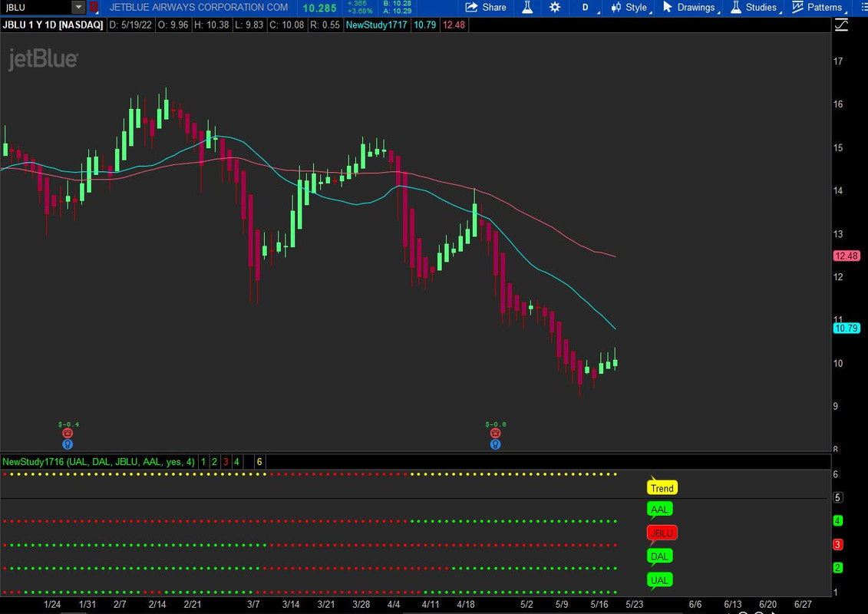868x614 pixels.
Task: Click the blue lightbulb icon near 4/25
Action: (x=496, y=444)
